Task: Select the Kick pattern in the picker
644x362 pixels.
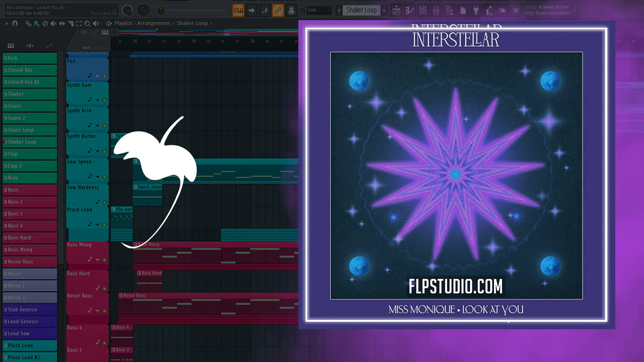Action: coord(30,58)
